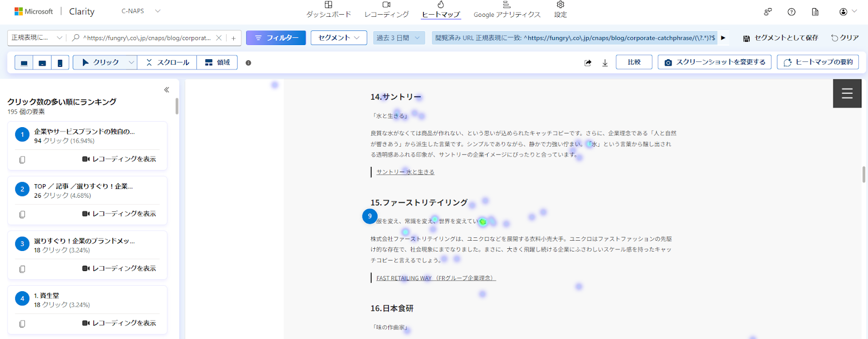Add another URL with the plus icon
Image resolution: width=868 pixels, height=339 pixels.
(233, 37)
